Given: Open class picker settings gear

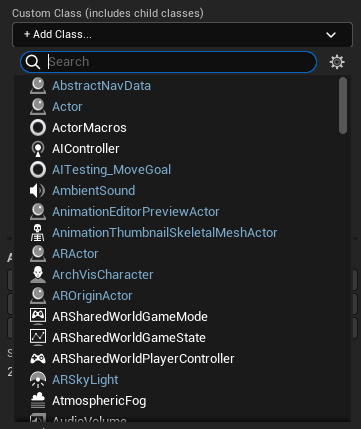Looking at the screenshot, I should (x=337, y=62).
